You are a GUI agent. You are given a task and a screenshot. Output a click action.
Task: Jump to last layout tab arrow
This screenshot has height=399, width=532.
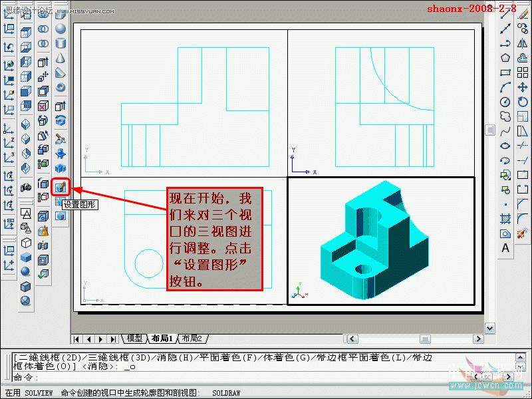point(113,339)
